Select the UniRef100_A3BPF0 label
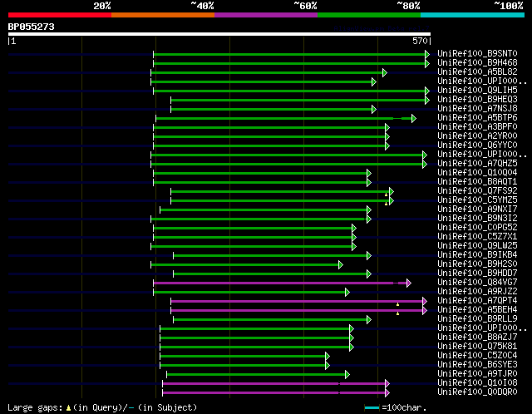This screenshot has height=414, width=532. [477, 127]
